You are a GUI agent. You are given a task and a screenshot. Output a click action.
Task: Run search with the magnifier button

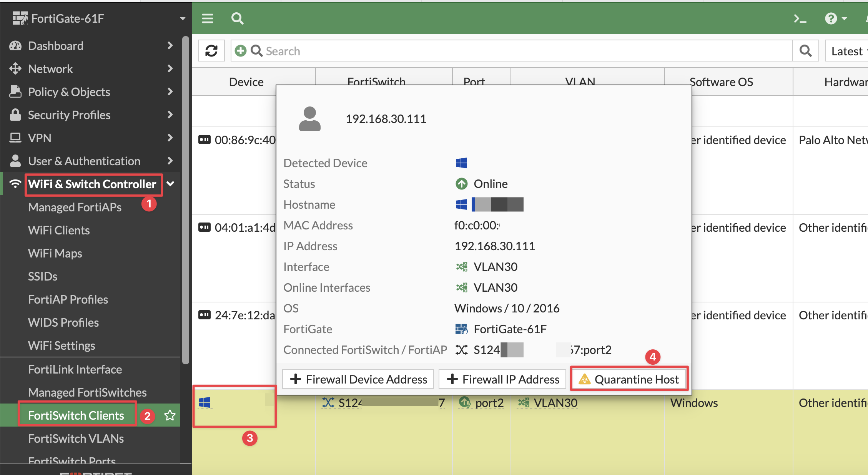pyautogui.click(x=805, y=51)
